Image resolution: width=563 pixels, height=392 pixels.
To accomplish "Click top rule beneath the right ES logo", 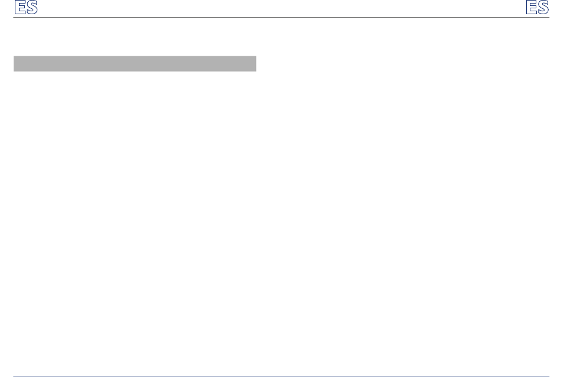I will pos(537,17).
